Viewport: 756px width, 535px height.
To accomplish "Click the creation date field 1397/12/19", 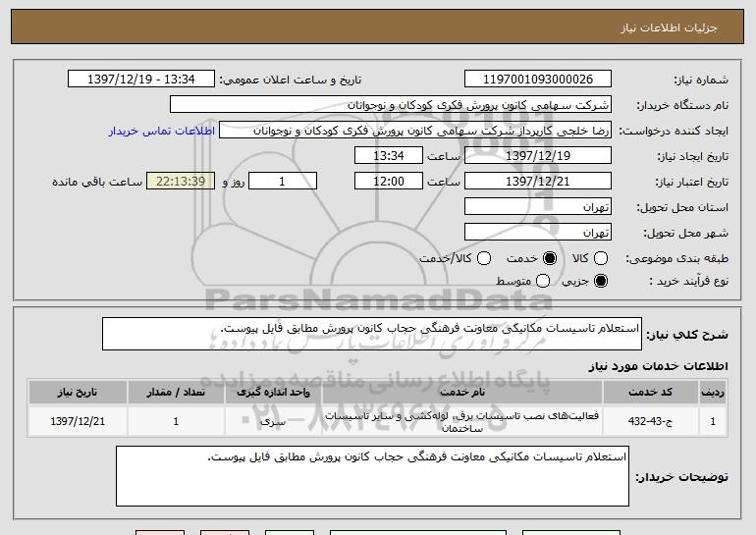I will pos(538,156).
